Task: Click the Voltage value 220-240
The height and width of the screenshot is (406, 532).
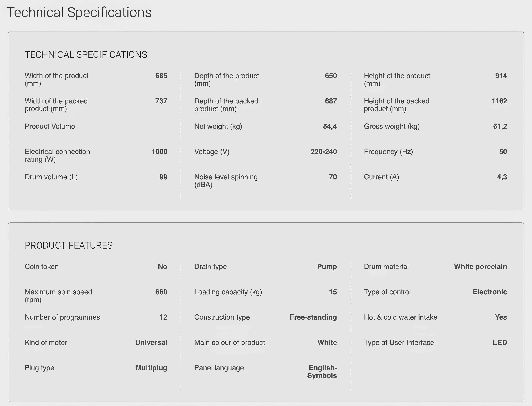Action: tap(324, 151)
